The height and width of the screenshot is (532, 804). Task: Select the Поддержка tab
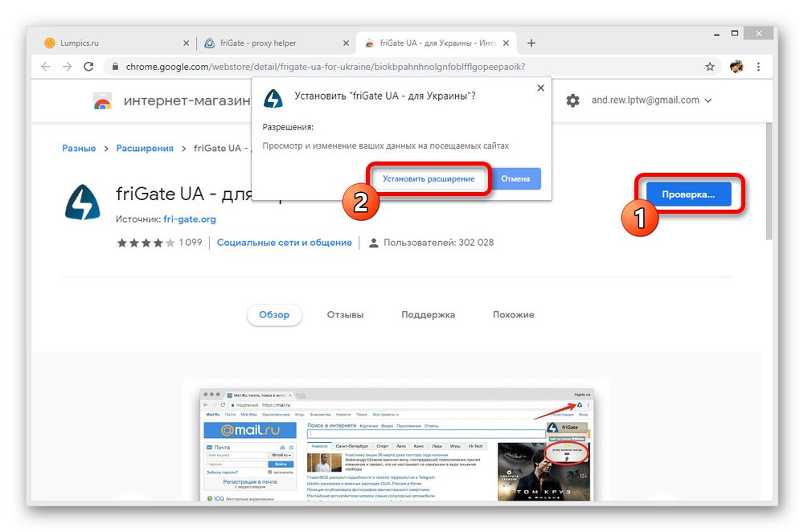coord(429,315)
